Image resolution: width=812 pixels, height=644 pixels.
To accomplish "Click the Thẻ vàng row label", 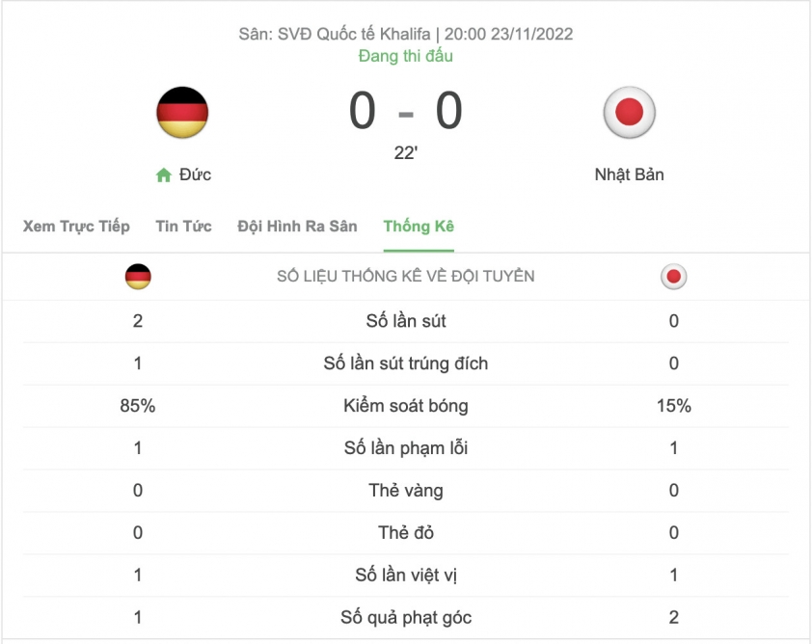I will [405, 491].
